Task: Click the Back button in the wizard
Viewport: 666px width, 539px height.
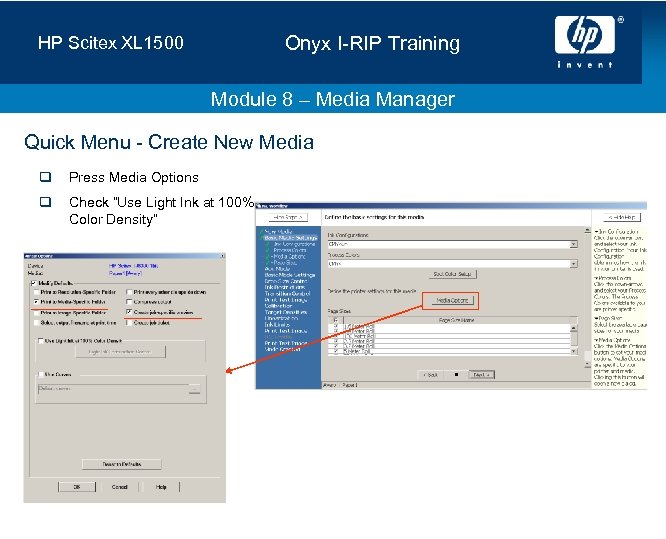Action: pyautogui.click(x=430, y=375)
